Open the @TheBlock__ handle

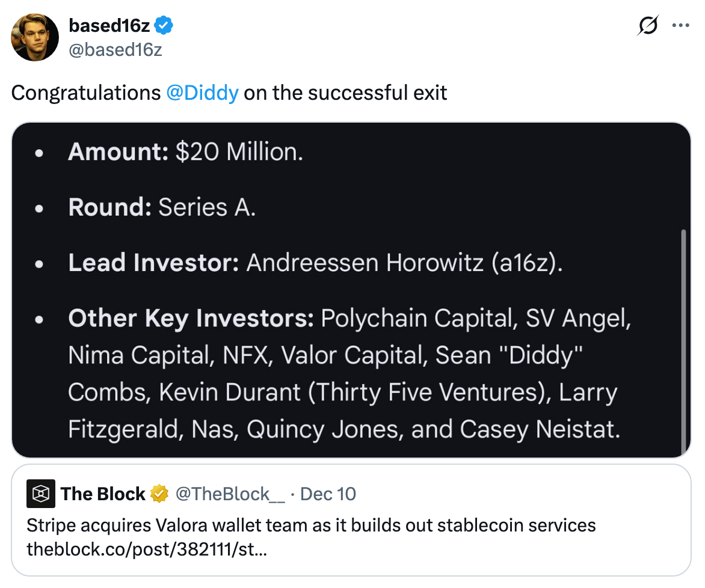[x=230, y=494]
